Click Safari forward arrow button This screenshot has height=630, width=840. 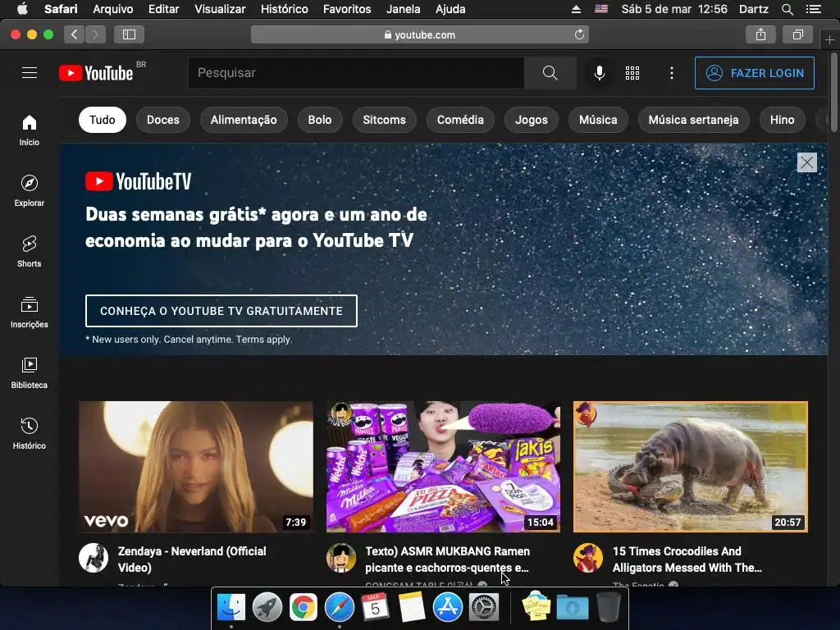[x=95, y=34]
